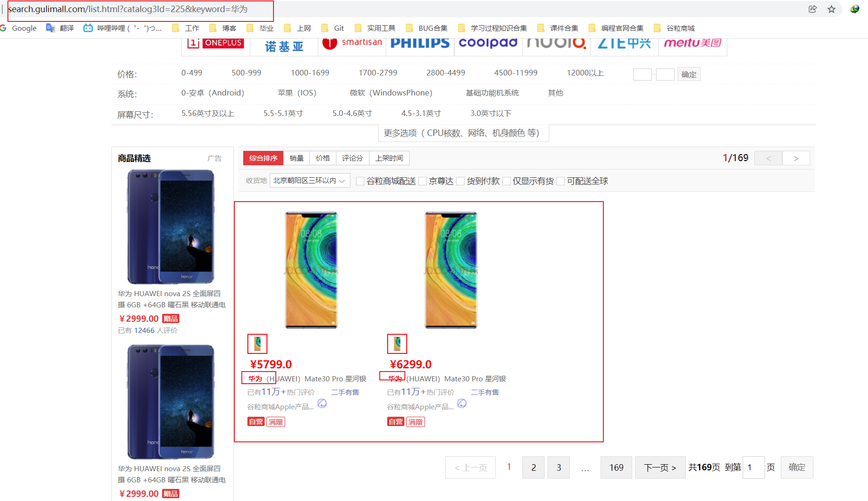This screenshot has width=868, height=501.
Task: Select the ZTE 中兴 brand logo
Action: pyautogui.click(x=624, y=43)
